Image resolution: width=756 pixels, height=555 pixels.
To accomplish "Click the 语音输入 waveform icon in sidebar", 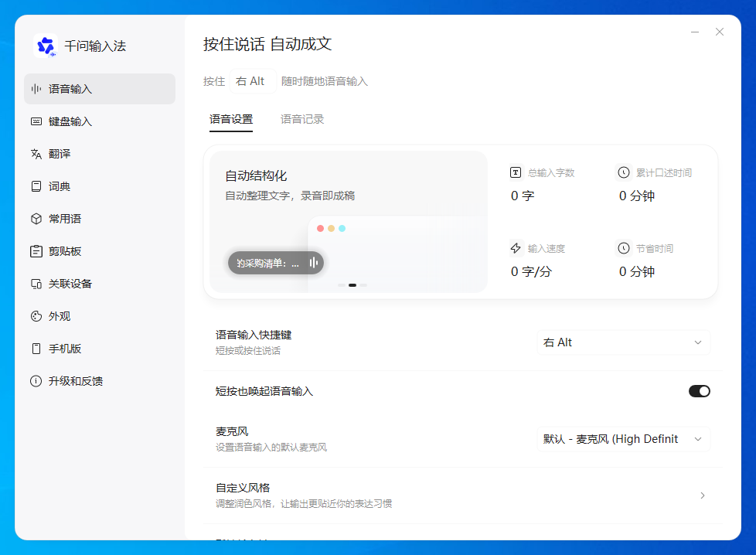I will click(x=36, y=89).
